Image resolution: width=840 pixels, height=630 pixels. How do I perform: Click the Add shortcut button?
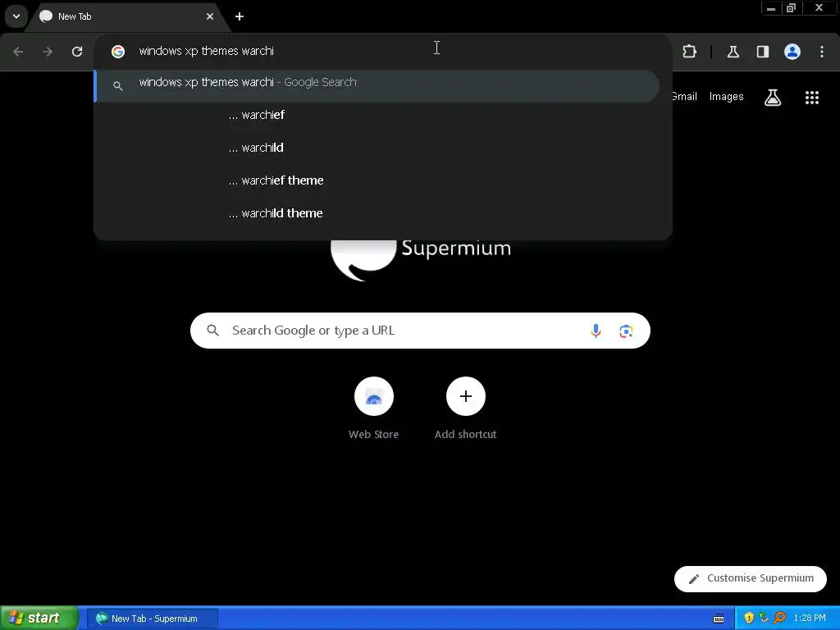pyautogui.click(x=466, y=409)
